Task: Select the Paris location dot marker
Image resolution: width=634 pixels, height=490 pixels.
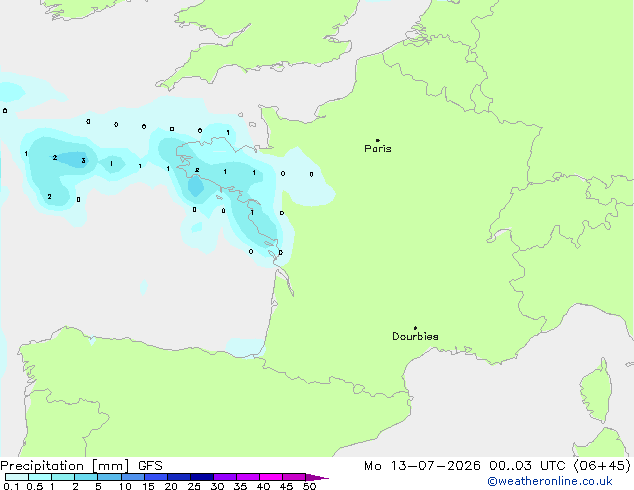Action: 378,140
